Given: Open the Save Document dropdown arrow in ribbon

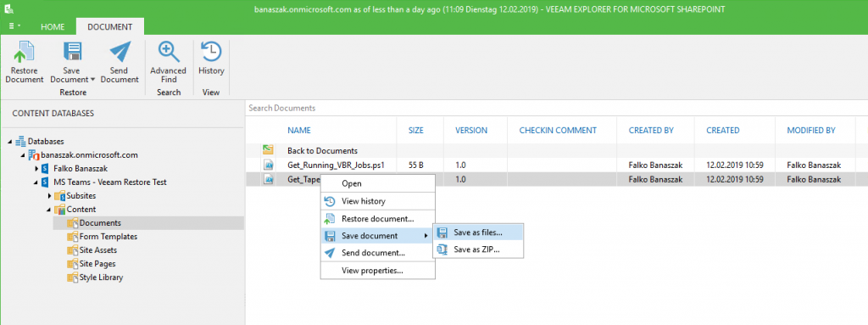Looking at the screenshot, I should (x=92, y=79).
